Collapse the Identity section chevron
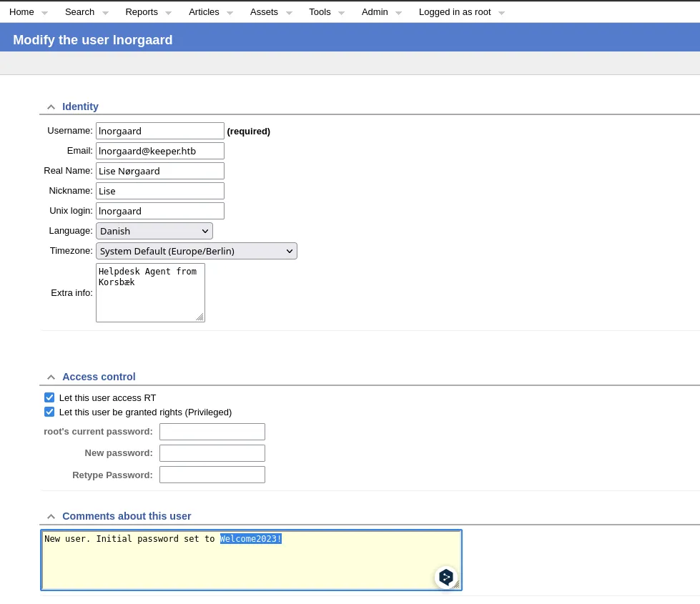 pyautogui.click(x=51, y=107)
